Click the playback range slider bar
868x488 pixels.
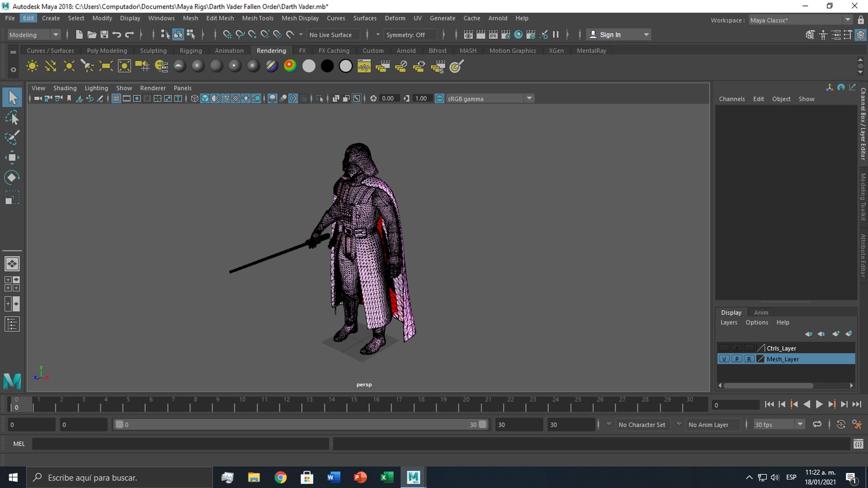pos(301,424)
